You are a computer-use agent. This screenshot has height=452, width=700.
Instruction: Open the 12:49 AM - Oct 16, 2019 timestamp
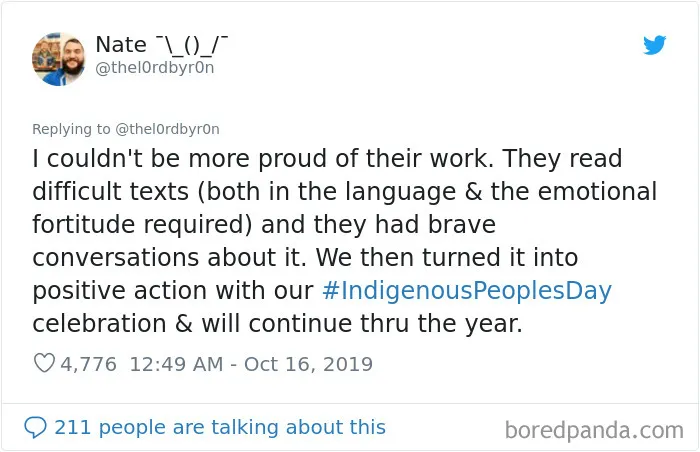[x=251, y=364]
